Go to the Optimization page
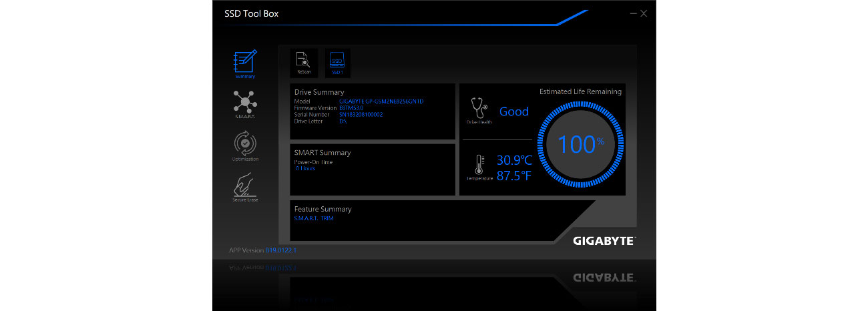 point(245,147)
